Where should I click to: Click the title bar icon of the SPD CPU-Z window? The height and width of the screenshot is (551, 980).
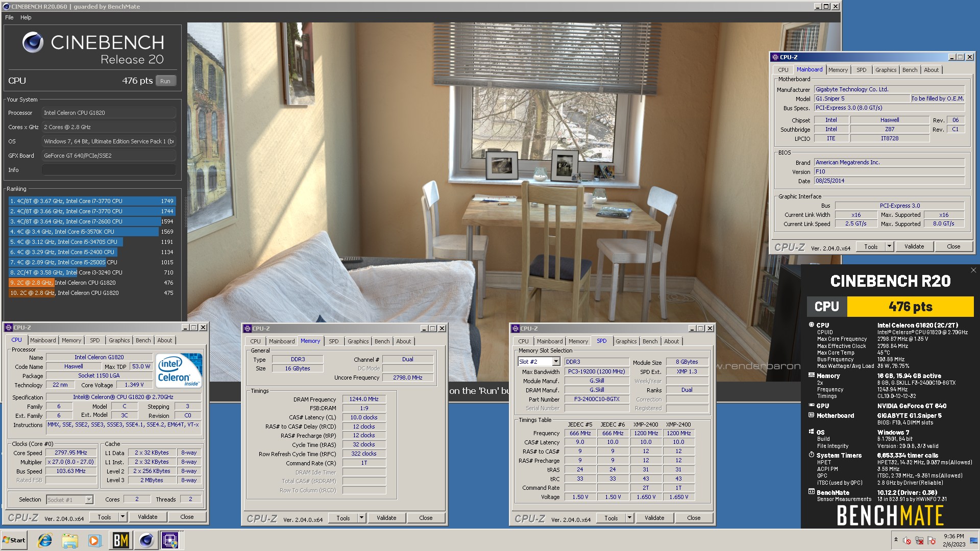click(516, 329)
